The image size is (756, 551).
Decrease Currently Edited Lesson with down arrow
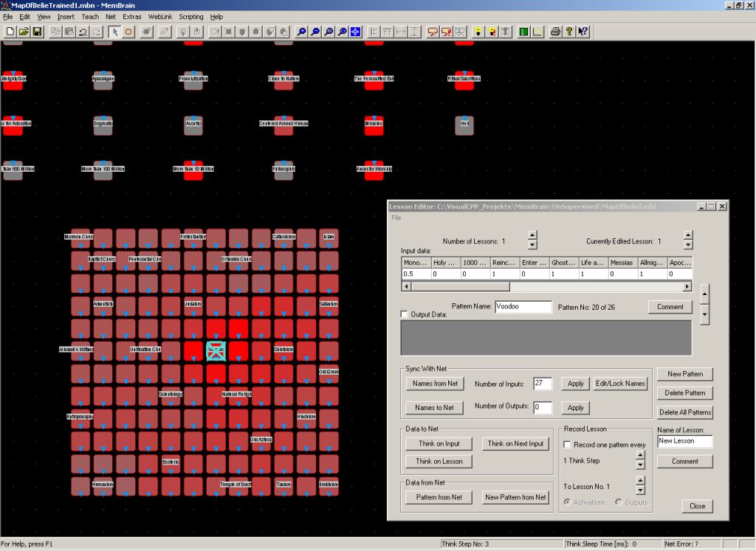tap(688, 245)
